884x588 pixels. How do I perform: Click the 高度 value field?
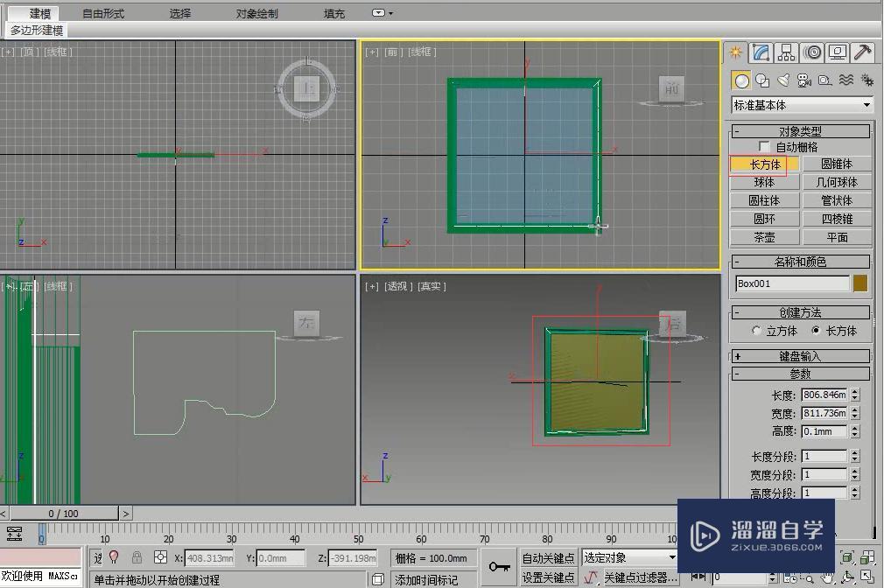[824, 431]
